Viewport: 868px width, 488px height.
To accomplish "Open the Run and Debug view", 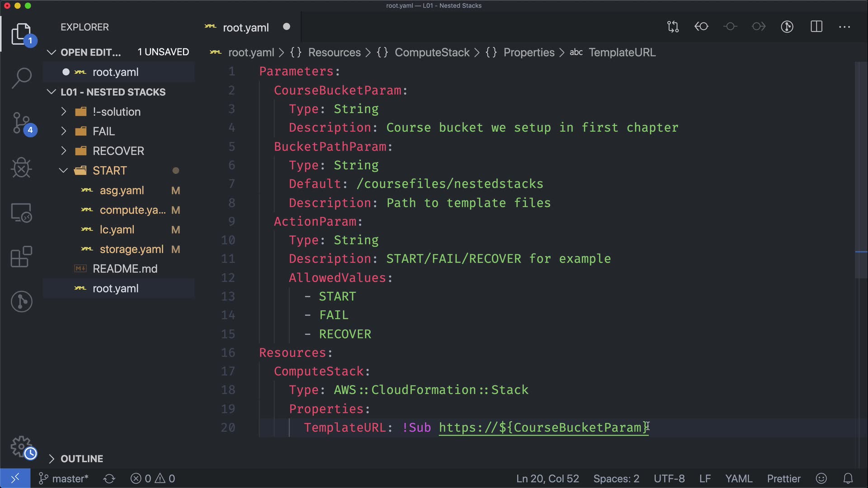I will (x=21, y=168).
